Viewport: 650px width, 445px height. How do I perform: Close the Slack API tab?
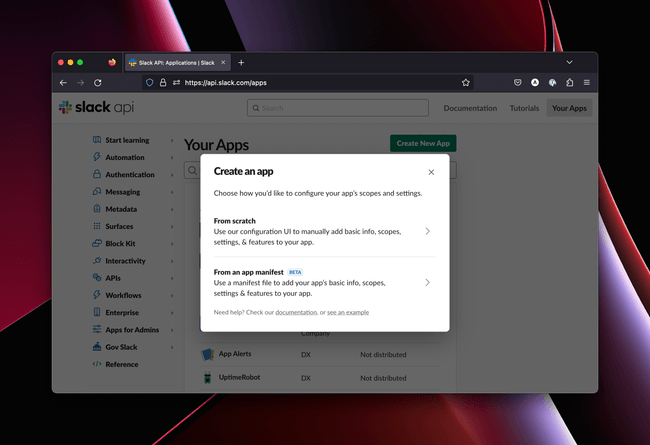[x=223, y=62]
